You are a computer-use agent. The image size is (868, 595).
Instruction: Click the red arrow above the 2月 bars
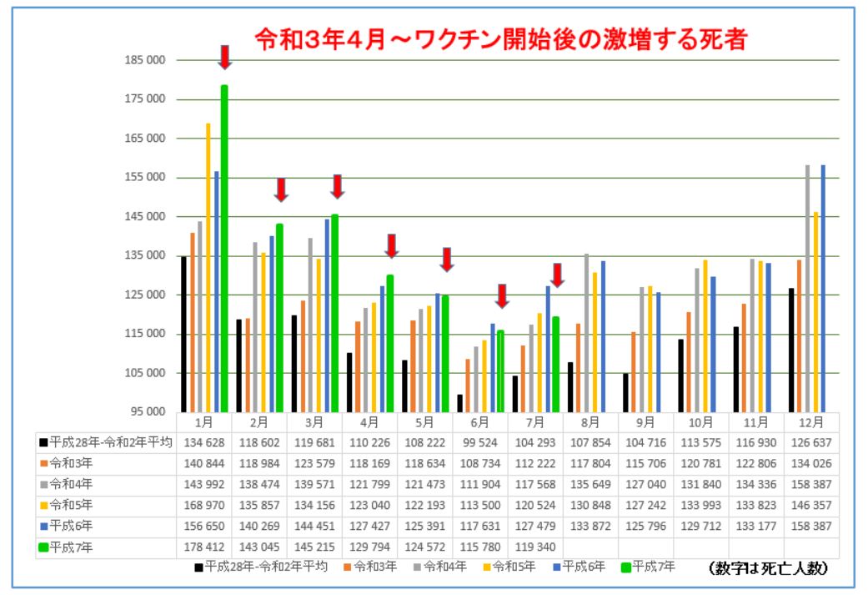[x=281, y=189]
